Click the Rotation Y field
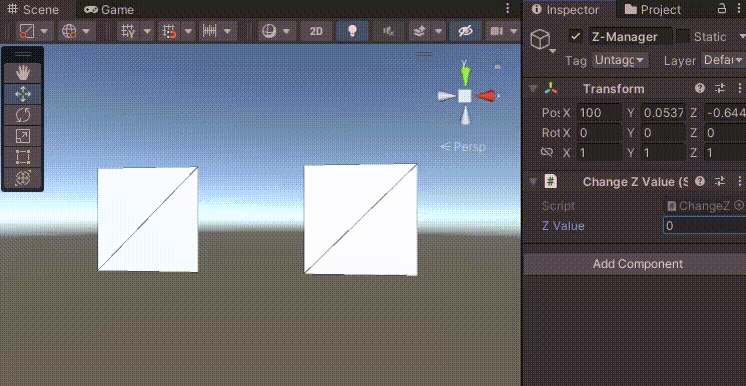 coord(663,132)
